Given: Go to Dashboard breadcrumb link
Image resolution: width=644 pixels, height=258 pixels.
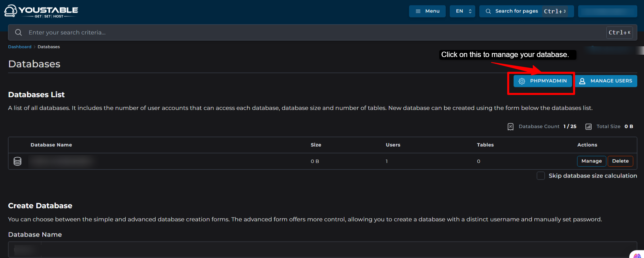Looking at the screenshot, I should tap(20, 47).
